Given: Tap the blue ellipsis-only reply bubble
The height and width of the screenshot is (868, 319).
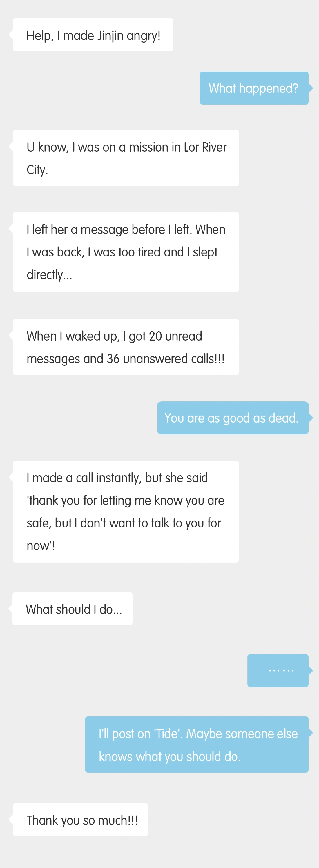Looking at the screenshot, I should tap(278, 671).
